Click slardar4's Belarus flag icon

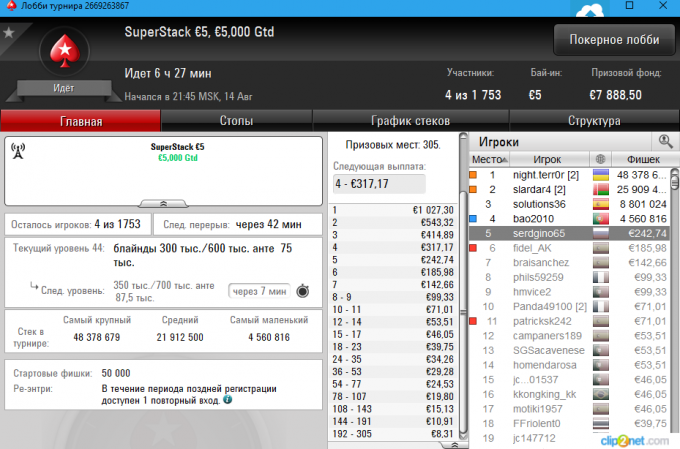[x=601, y=190]
